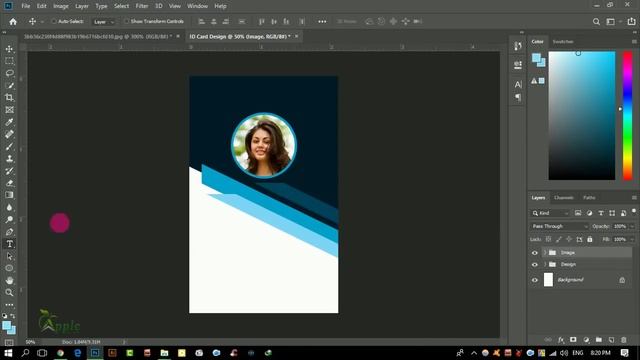The height and width of the screenshot is (360, 640).
Task: Open the Paragraph panel icon
Action: [518, 97]
